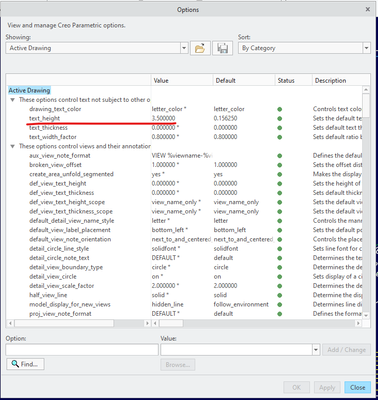This screenshot has width=378, height=400.
Task: Select the text_height option row
Action: pos(44,118)
